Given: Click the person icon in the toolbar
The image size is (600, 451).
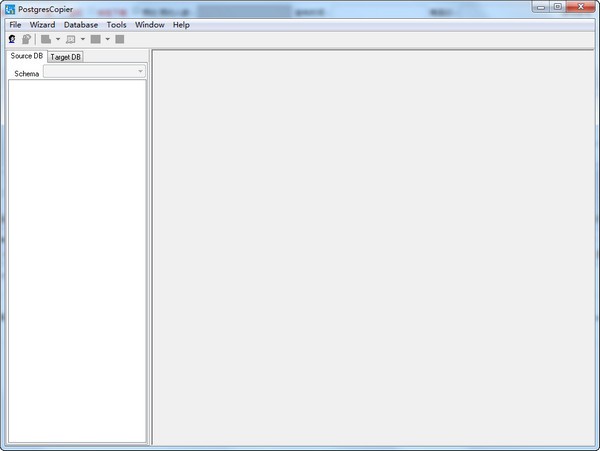Looking at the screenshot, I should pyautogui.click(x=12, y=39).
